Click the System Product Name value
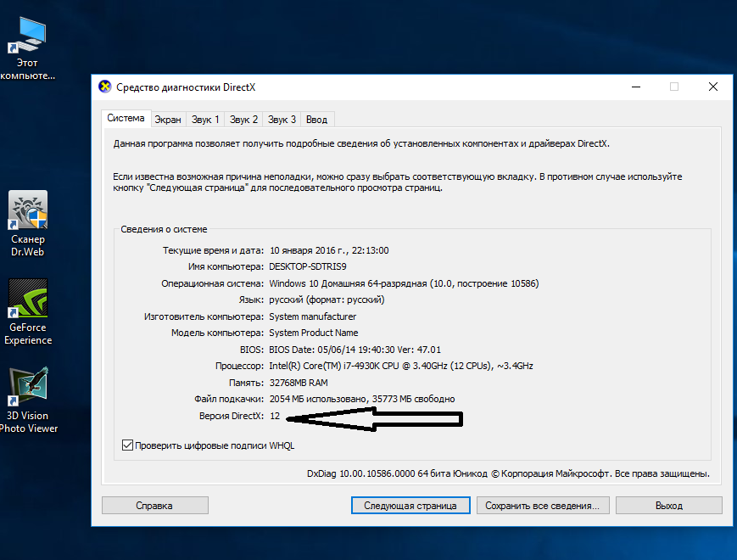Screen dimensions: 737x560 point(314,333)
